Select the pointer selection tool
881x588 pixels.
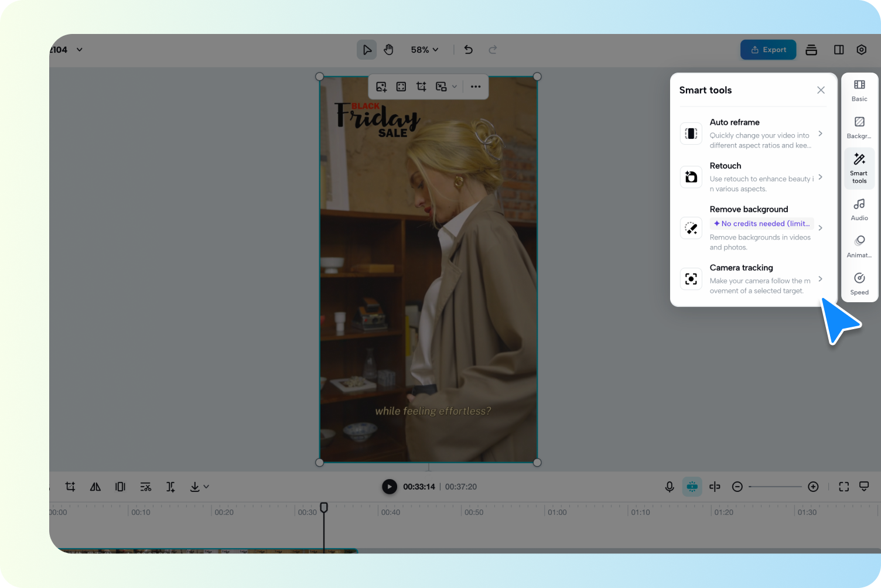(367, 50)
